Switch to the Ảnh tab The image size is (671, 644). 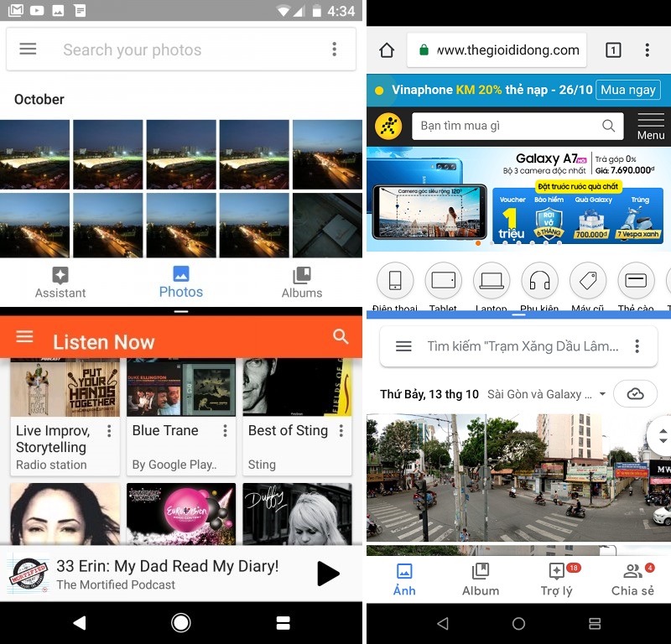(x=404, y=579)
